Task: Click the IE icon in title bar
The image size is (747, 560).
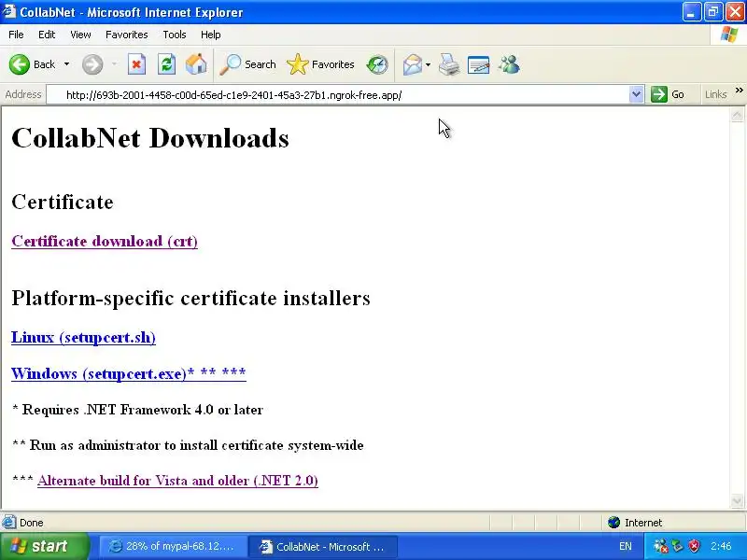Action: click(9, 11)
